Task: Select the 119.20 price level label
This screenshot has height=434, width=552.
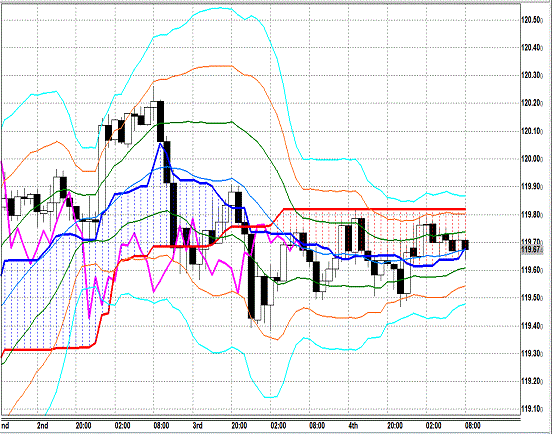Action: tap(532, 381)
